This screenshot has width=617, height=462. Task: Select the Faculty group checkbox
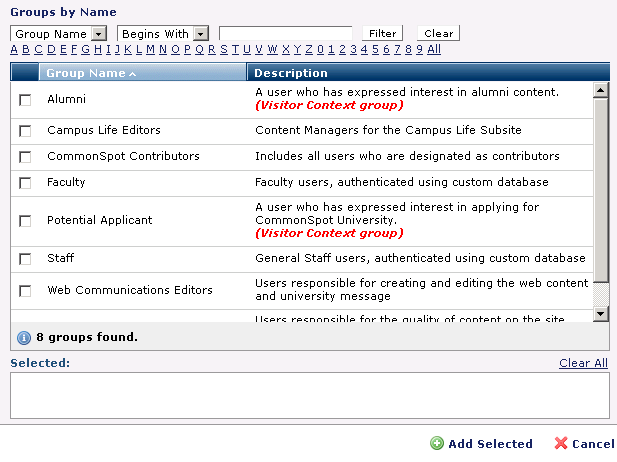point(26,183)
